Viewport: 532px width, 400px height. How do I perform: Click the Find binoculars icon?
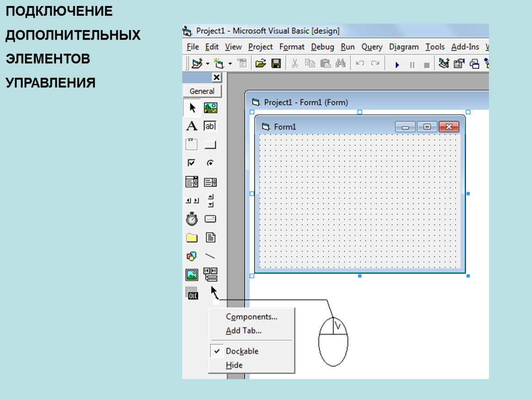coord(340,63)
